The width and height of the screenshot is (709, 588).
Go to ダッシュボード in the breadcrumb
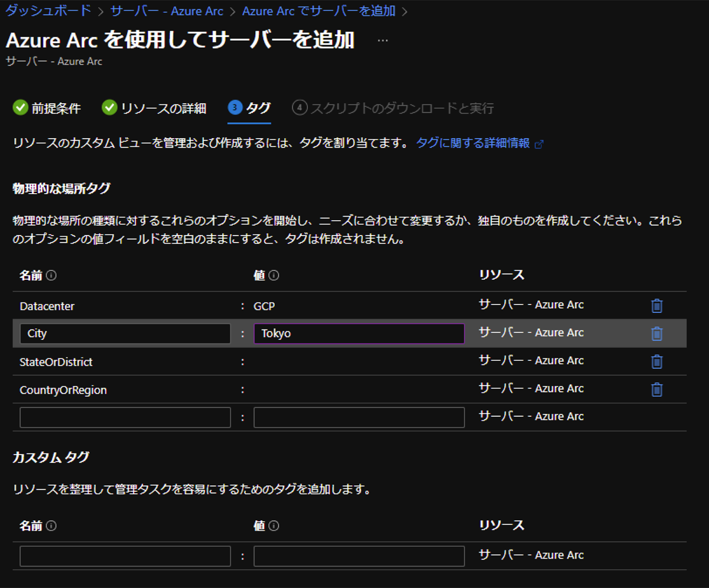[48, 11]
